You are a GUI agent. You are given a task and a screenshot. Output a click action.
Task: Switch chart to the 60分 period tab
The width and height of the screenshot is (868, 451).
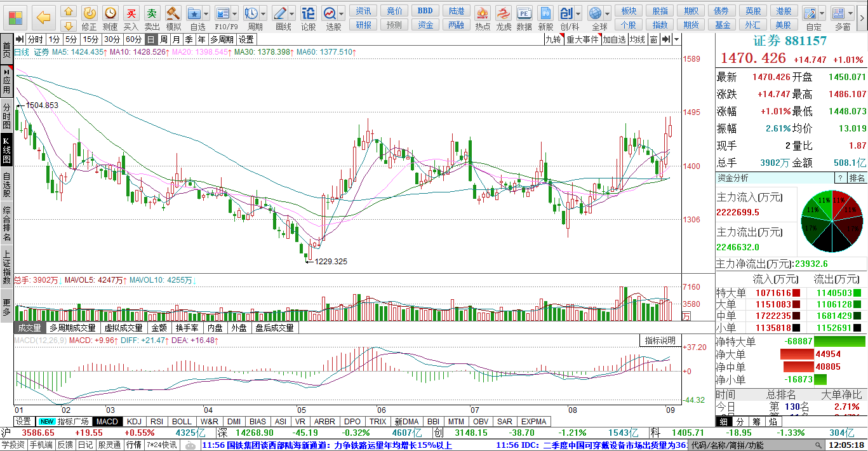[x=133, y=39]
